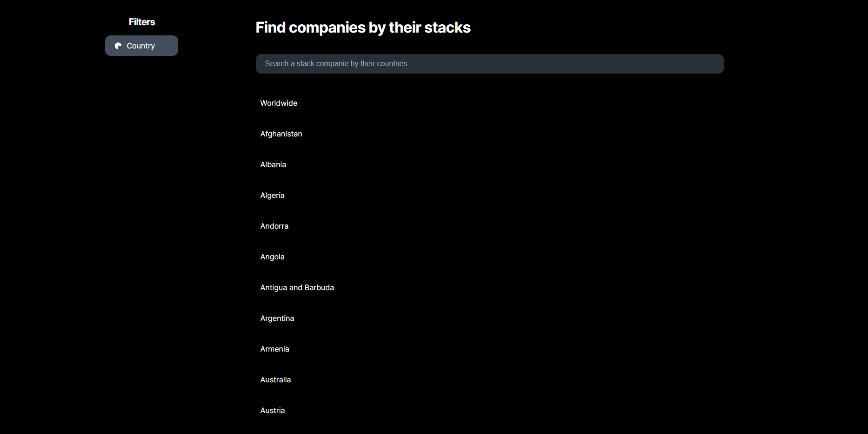Click the search placeholder text

coord(336,64)
